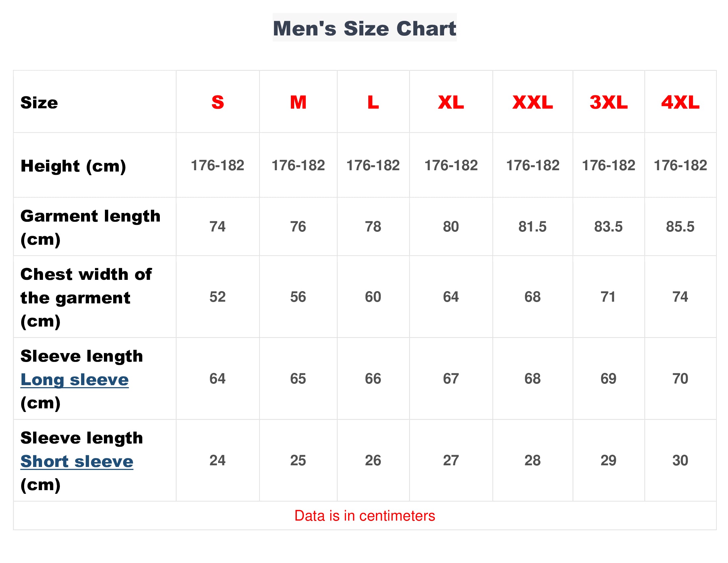Image resolution: width=728 pixels, height=563 pixels.
Task: Click the Height (cm) row label
Action: click(x=73, y=166)
